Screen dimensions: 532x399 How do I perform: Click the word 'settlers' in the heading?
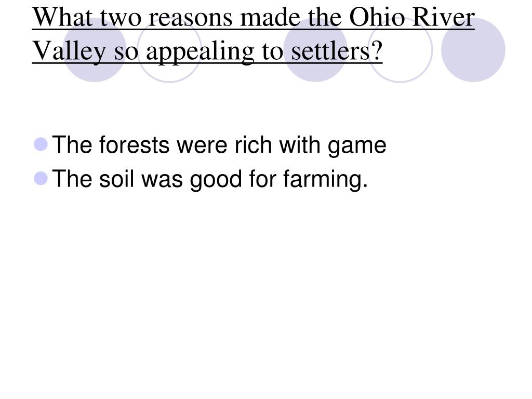click(x=331, y=51)
